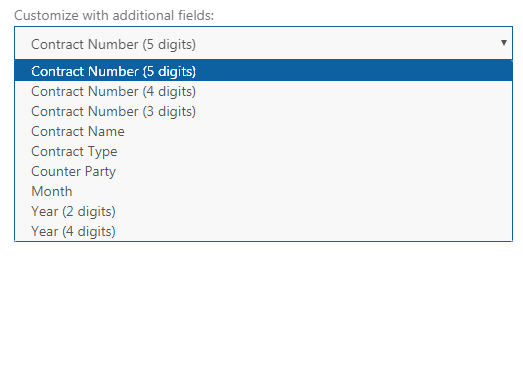Choose Contract Number (4 digits) from list

(263, 91)
